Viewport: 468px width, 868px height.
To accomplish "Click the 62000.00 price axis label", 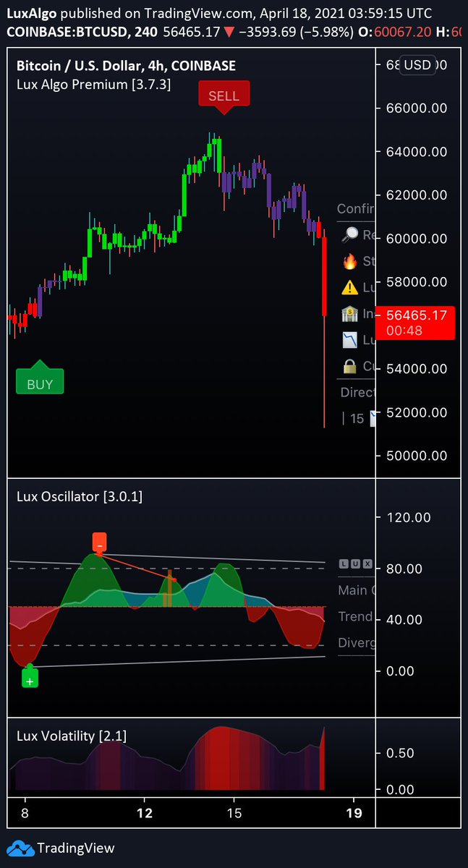I will click(x=417, y=195).
